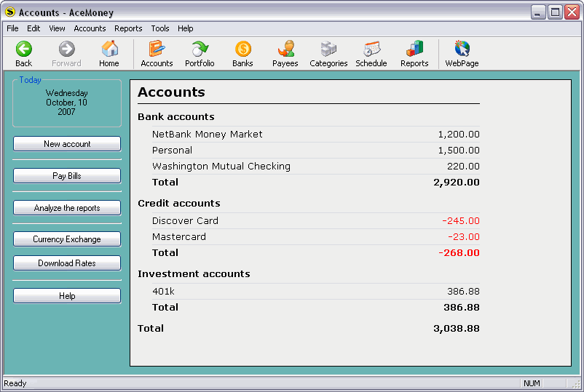The image size is (584, 392).
Task: Click the Download Rates button
Action: point(67,263)
